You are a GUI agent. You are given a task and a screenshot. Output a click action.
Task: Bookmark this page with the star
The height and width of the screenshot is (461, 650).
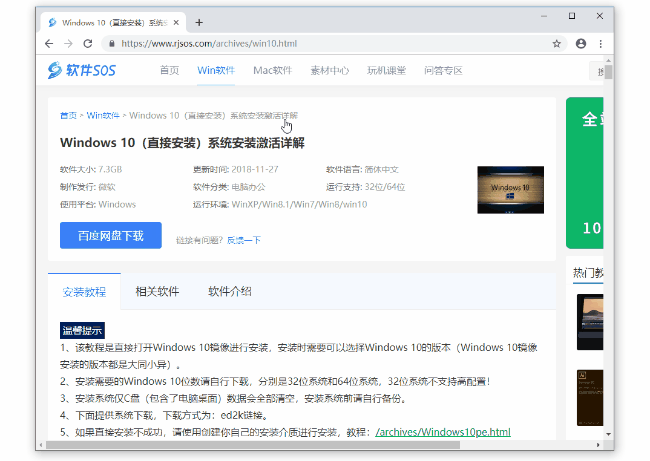click(x=557, y=44)
